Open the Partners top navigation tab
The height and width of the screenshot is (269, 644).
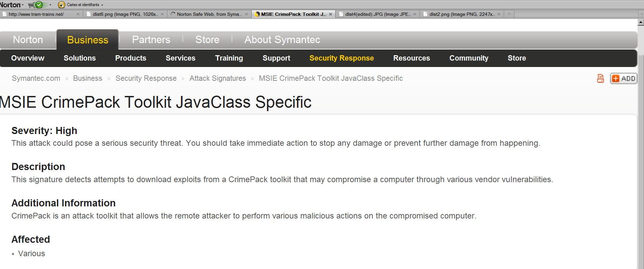(151, 40)
